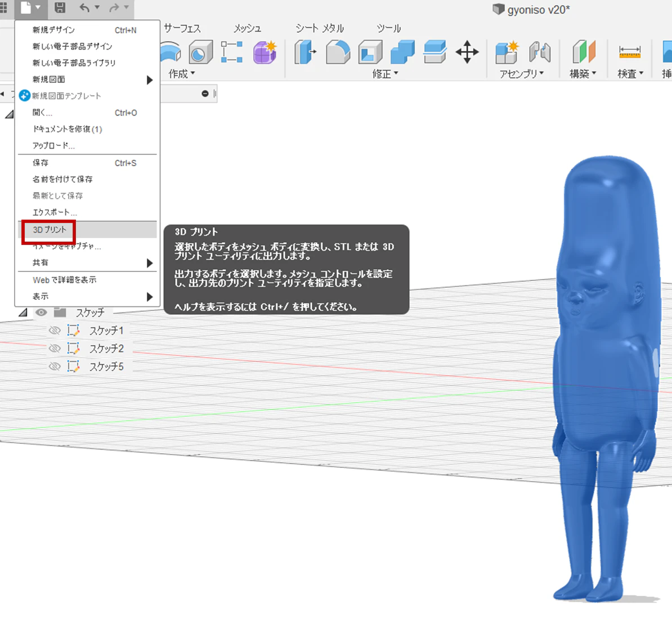
Task: Choose エクスポート... from the File menu
Action: click(87, 212)
